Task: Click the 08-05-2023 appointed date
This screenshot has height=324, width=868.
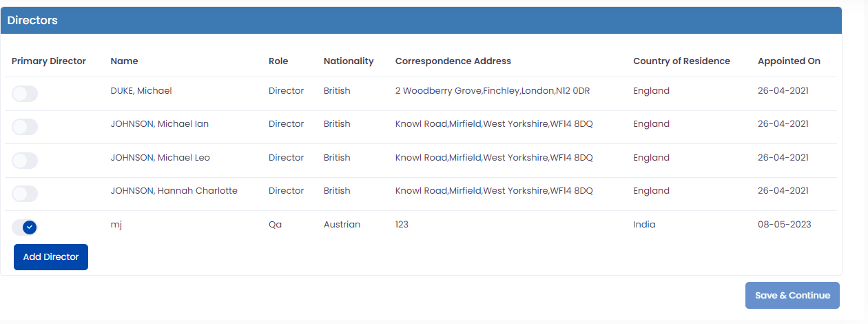Action: (784, 225)
